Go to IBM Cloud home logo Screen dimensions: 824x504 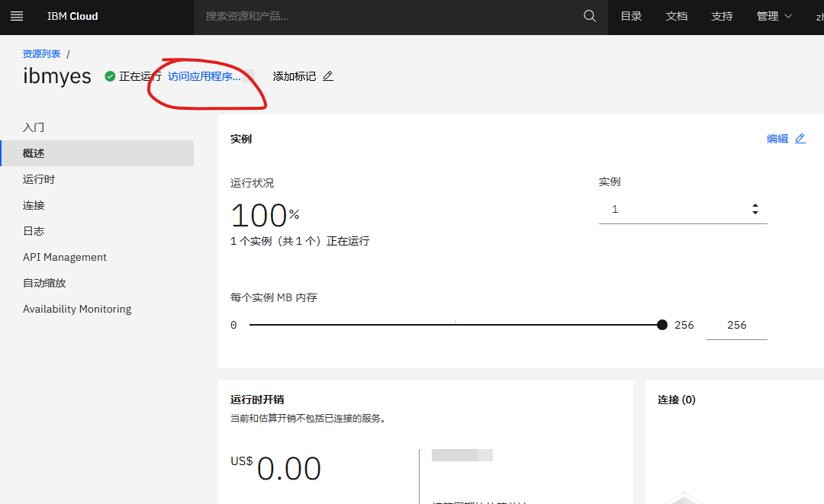(x=72, y=16)
